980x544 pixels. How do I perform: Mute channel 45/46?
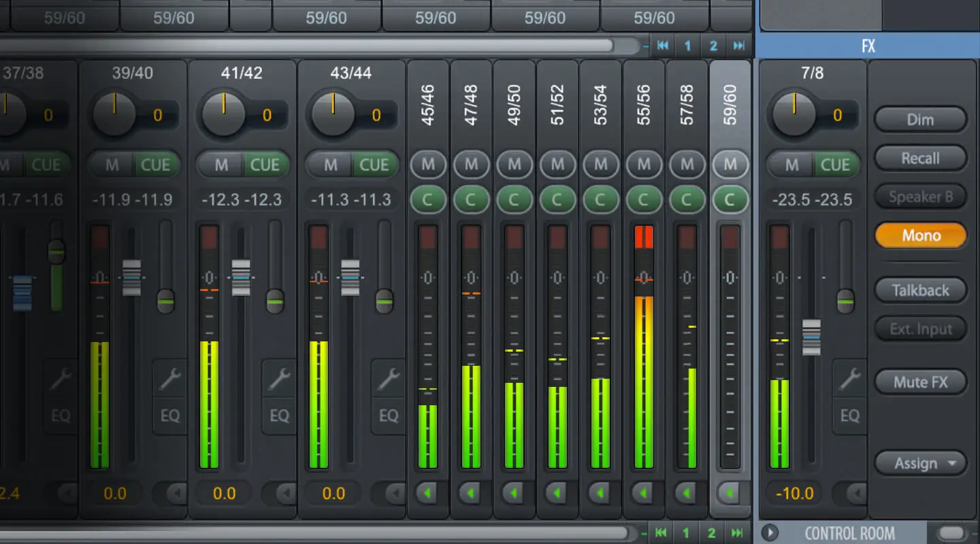(x=427, y=165)
